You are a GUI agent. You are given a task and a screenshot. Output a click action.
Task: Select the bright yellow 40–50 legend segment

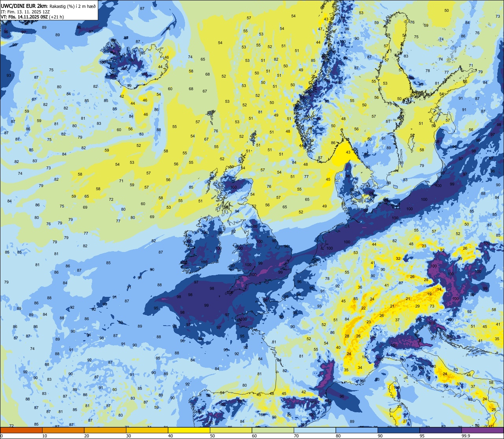189,430
